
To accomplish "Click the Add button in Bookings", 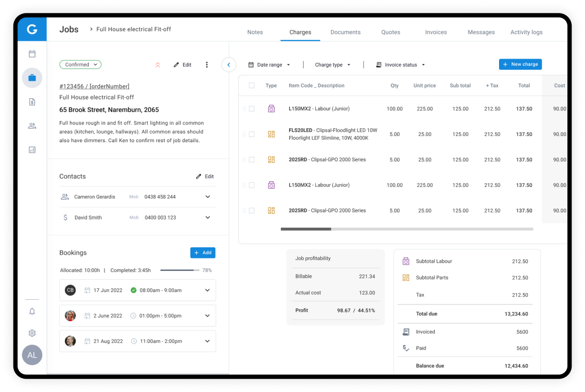I will pos(203,253).
